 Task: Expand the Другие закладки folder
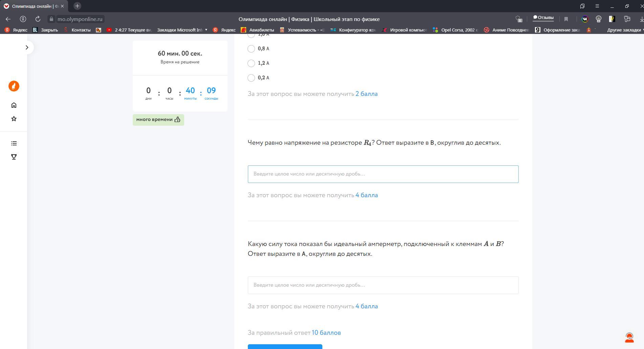pos(625,30)
